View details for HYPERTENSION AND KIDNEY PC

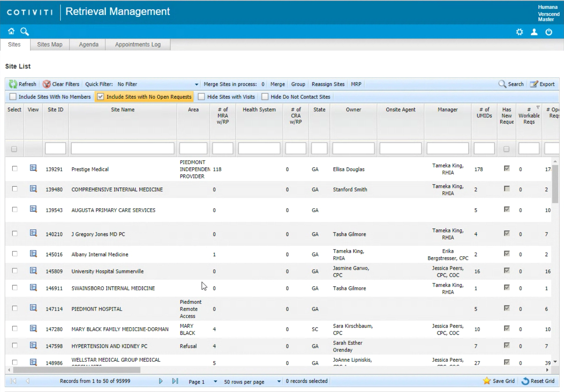pos(33,345)
